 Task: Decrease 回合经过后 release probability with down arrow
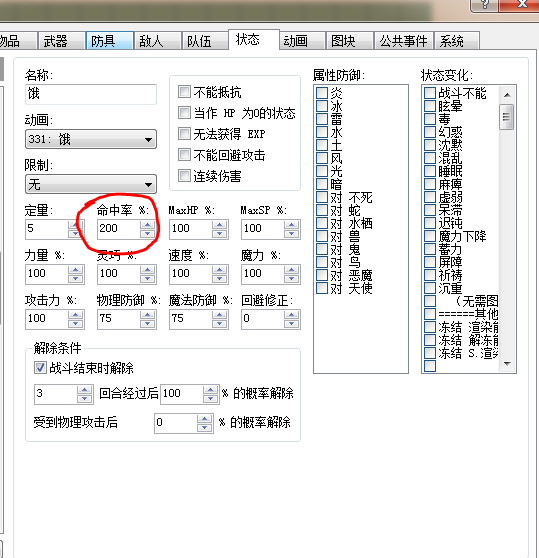click(x=211, y=399)
